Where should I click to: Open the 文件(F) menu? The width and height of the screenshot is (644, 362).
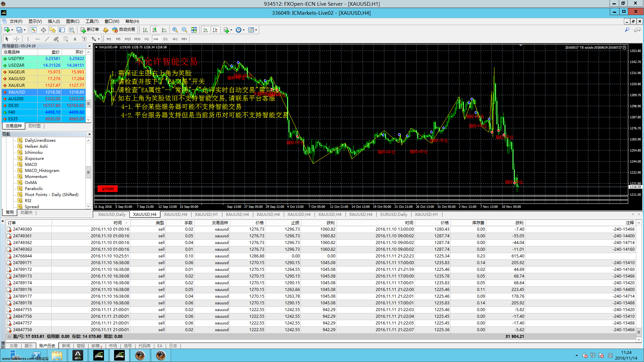[16, 21]
